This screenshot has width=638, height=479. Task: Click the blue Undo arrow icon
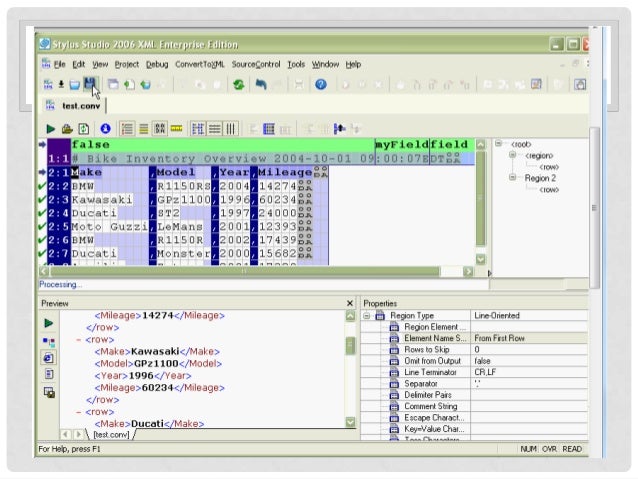click(x=261, y=84)
